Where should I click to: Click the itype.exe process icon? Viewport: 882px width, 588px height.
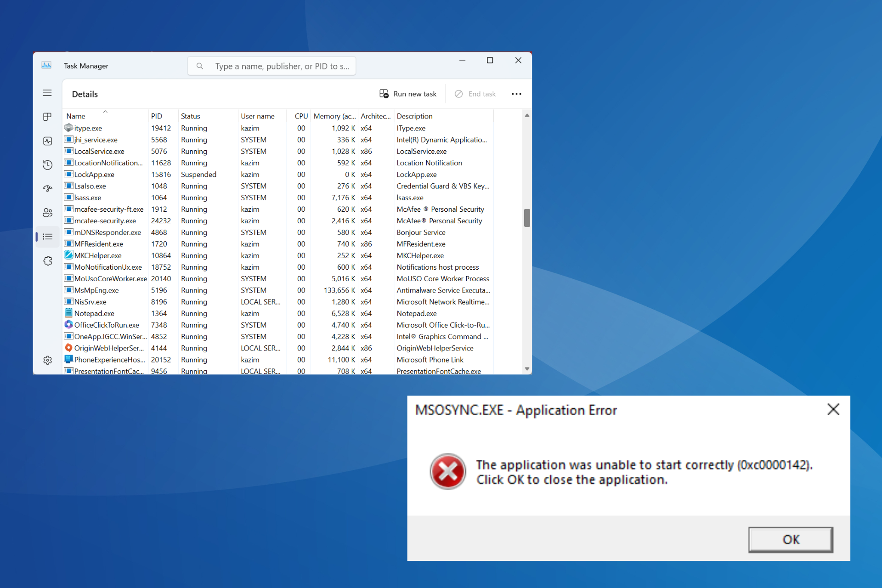click(x=68, y=128)
